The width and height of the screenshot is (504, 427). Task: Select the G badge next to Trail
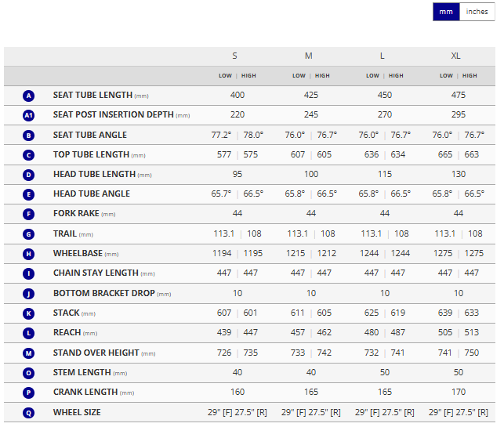pyautogui.click(x=29, y=233)
